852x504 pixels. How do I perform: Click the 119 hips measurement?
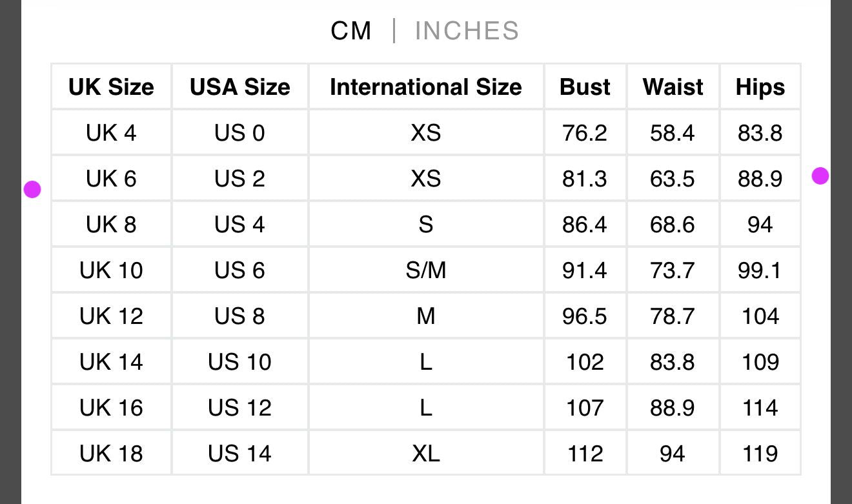pos(760,454)
